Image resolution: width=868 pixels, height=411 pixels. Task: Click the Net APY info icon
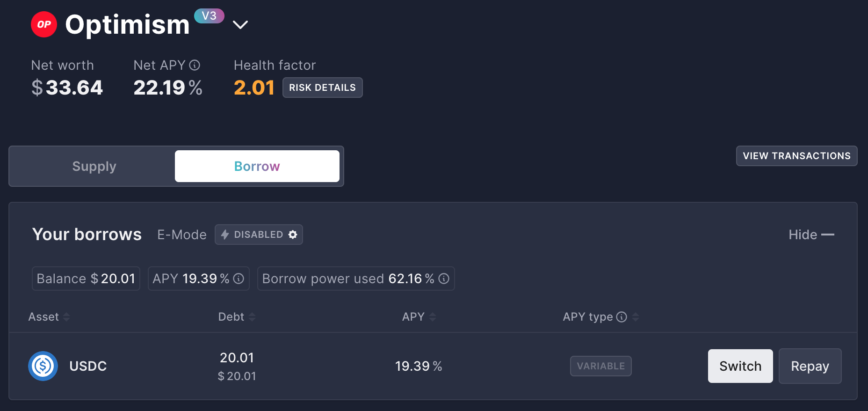tap(195, 65)
